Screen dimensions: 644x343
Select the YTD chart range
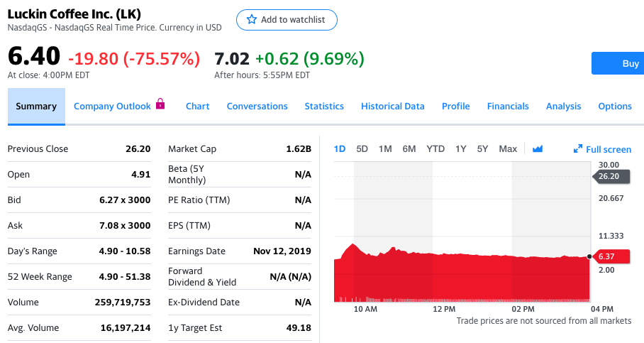coord(435,149)
